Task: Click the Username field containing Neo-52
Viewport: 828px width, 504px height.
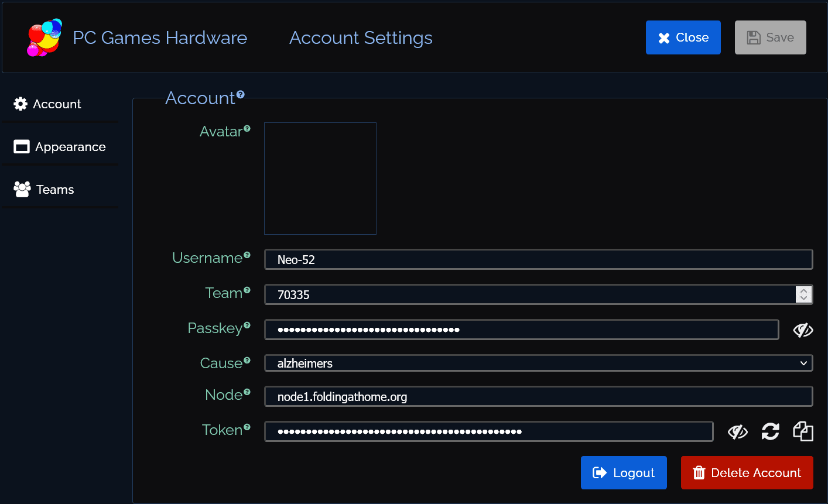Action: click(x=538, y=259)
